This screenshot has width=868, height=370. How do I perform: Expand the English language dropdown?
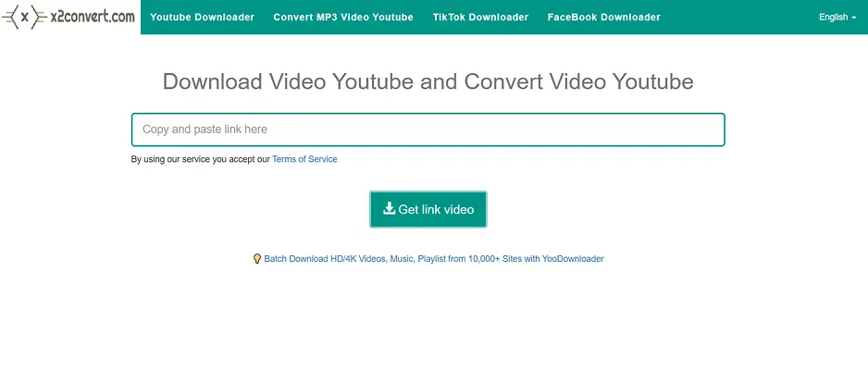click(x=837, y=18)
